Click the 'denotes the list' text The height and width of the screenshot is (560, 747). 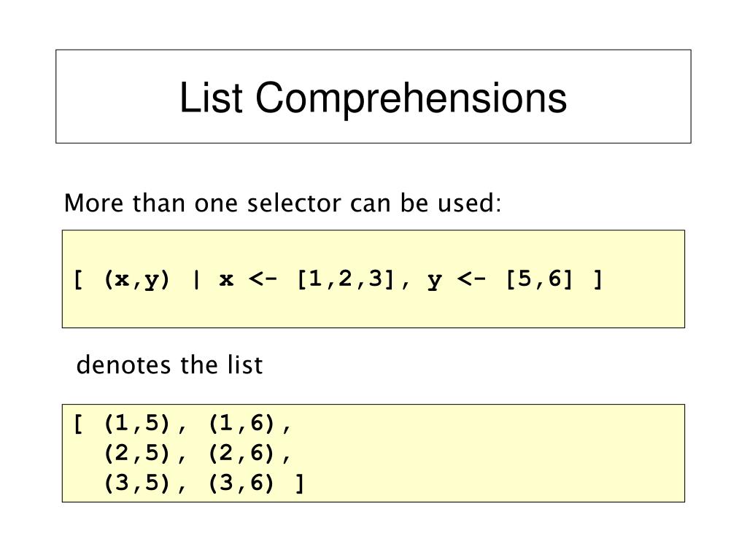[169, 365]
